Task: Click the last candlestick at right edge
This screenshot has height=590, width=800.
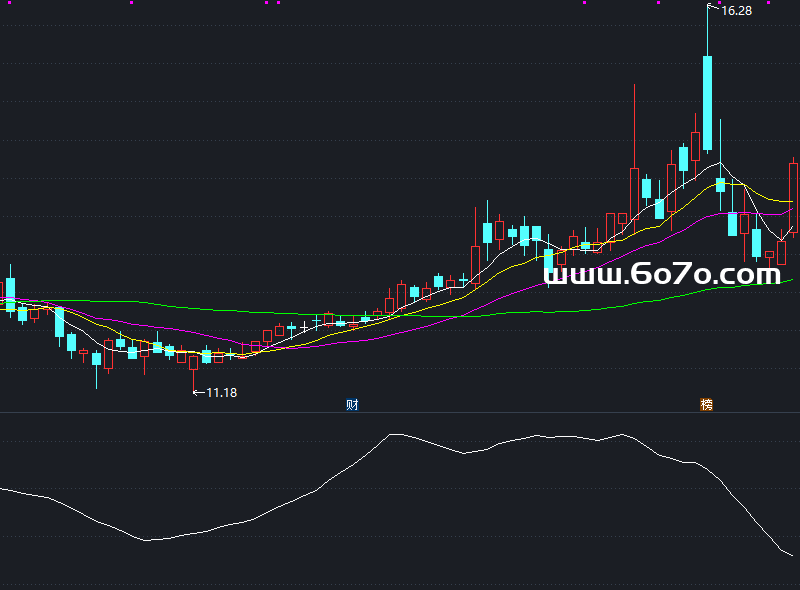Action: click(794, 195)
